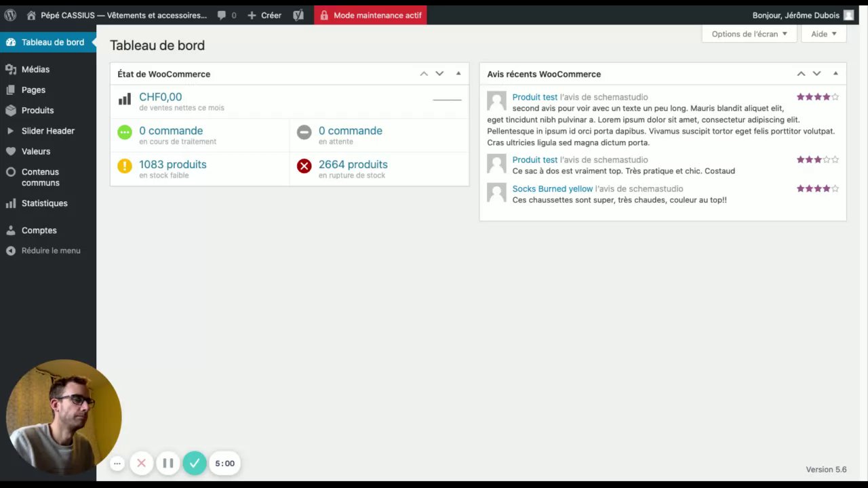Click the WordPress logo icon in admin bar
Image resolution: width=868 pixels, height=488 pixels.
pos(10,15)
